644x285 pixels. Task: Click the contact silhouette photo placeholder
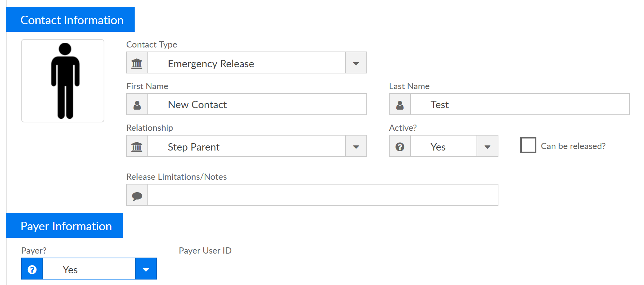pos(63,81)
